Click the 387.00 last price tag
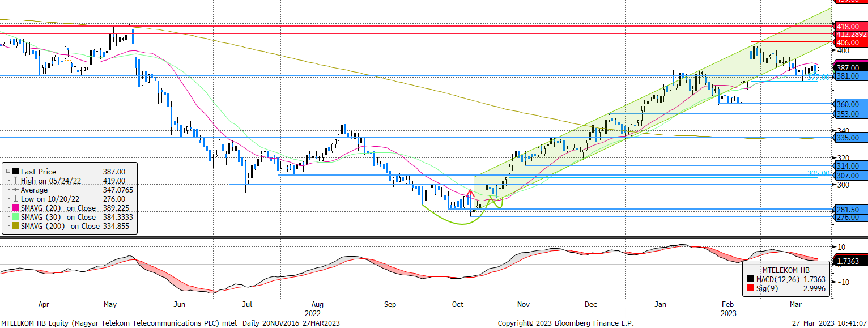The height and width of the screenshot is (328, 868). coord(852,67)
